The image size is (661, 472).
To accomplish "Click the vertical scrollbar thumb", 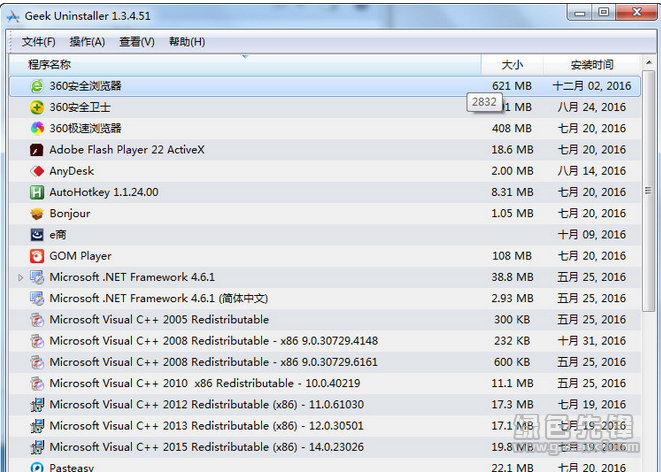I will (648, 191).
